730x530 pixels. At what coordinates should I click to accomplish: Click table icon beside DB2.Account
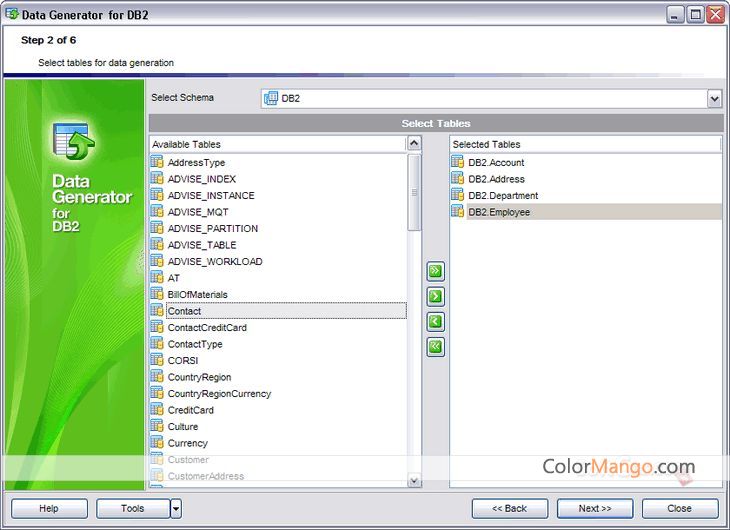click(x=458, y=162)
